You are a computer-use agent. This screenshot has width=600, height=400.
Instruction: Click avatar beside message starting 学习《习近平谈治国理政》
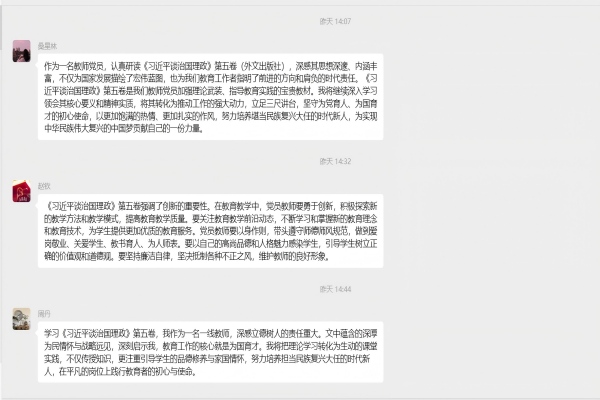21,318
